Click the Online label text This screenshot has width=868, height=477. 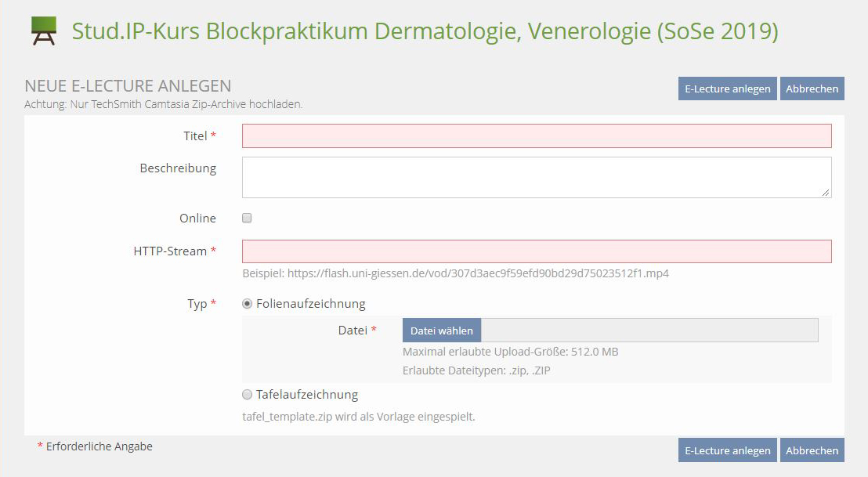point(197,219)
